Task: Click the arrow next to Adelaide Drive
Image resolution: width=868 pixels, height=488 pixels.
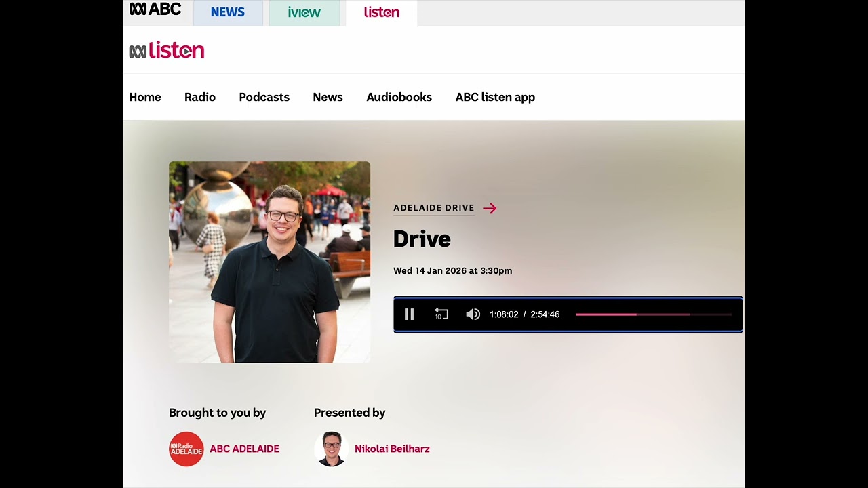Action: tap(490, 208)
